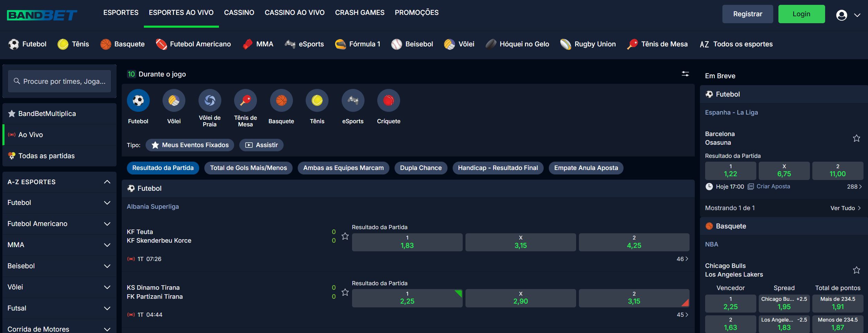Select Basquete in the top sports bar

pos(122,44)
